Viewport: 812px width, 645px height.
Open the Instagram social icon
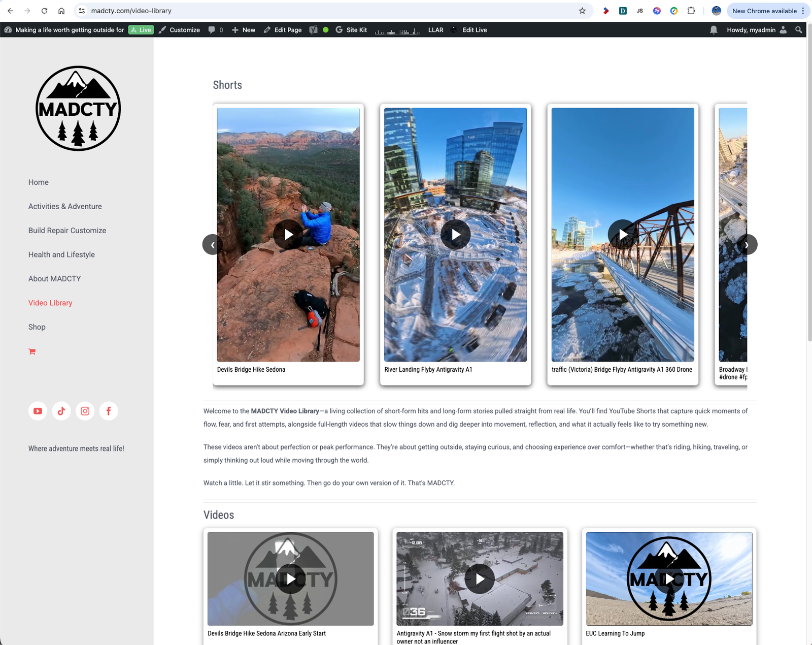pos(85,411)
